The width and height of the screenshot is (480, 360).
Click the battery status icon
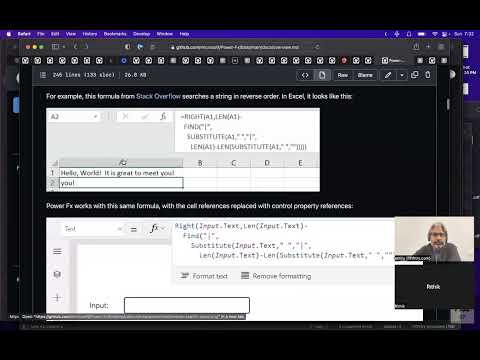click(422, 34)
